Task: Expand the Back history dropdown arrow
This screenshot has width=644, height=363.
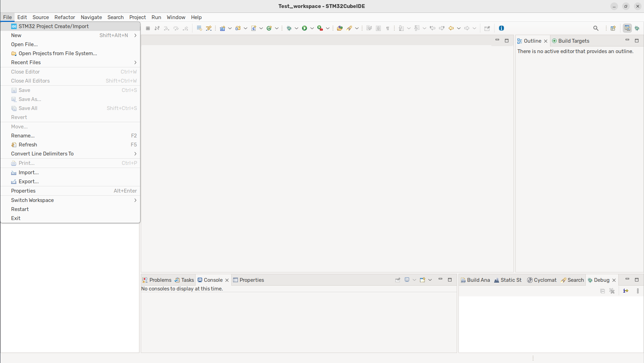Action: coord(459,28)
